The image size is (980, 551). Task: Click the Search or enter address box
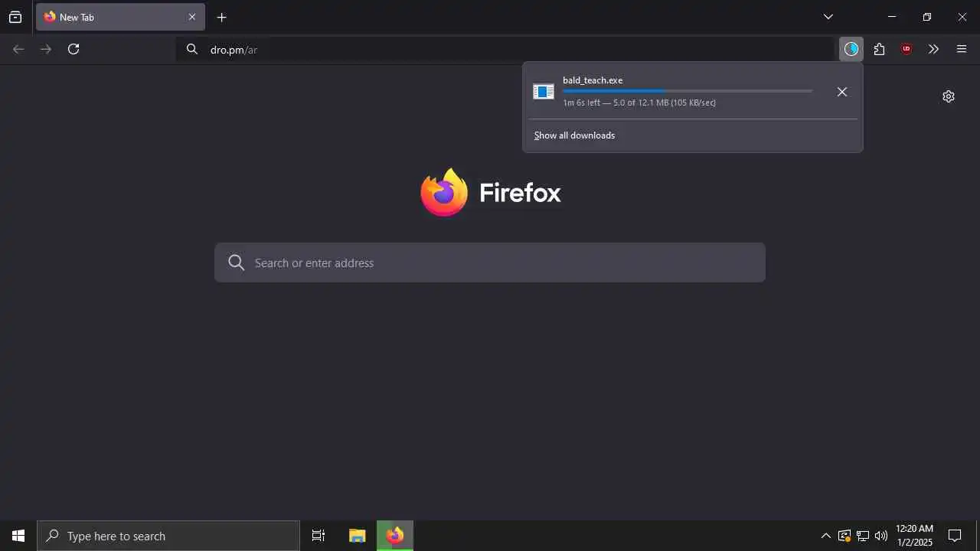(x=490, y=262)
